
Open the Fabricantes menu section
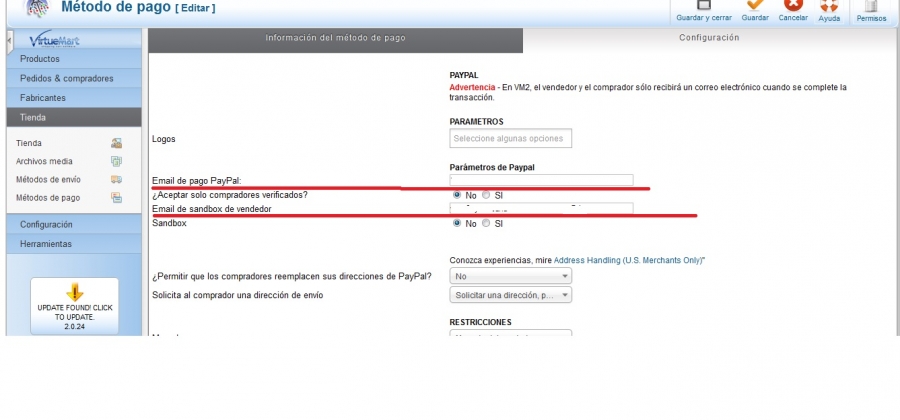tap(74, 98)
